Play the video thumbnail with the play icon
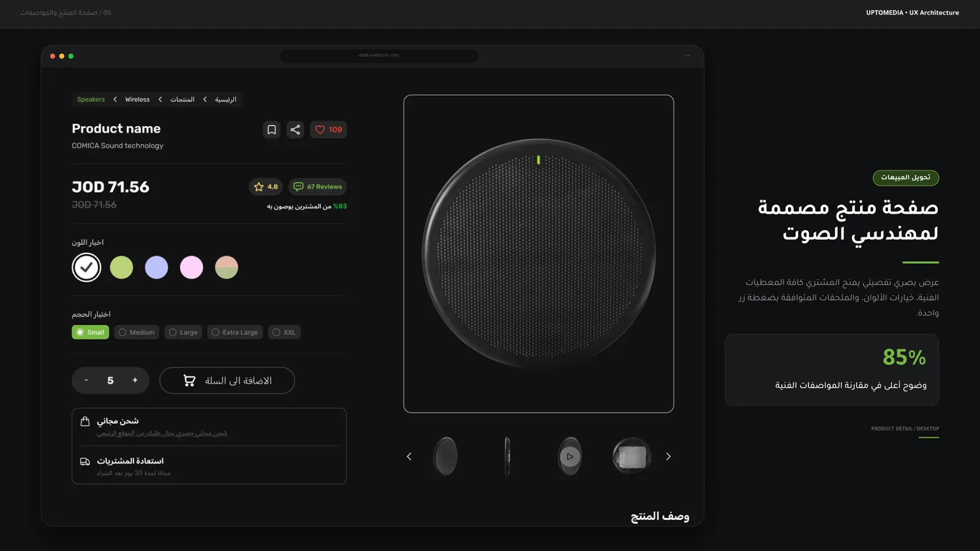 coord(570,456)
